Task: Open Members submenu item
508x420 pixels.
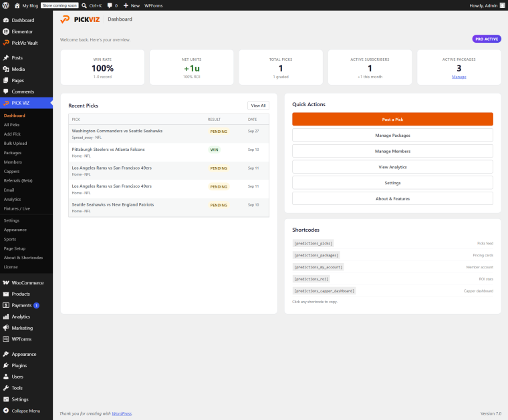Action: click(x=13, y=162)
